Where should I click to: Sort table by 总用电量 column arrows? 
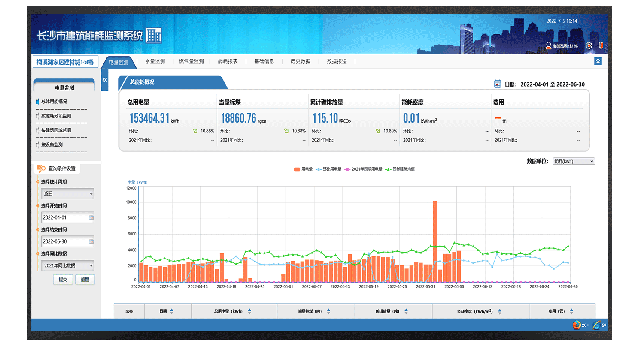(x=249, y=312)
